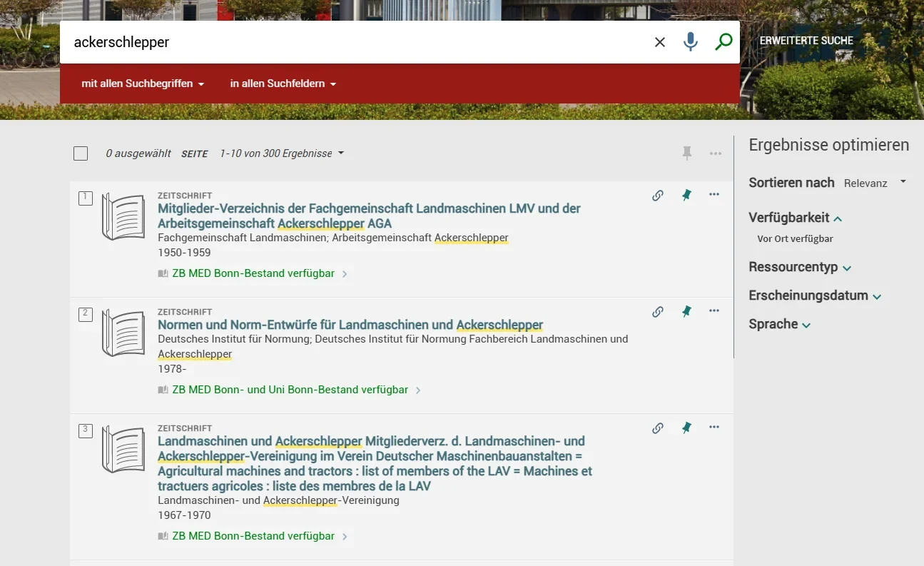This screenshot has height=566, width=924.
Task: Start the search using the magnifier icon
Action: pyautogui.click(x=724, y=41)
